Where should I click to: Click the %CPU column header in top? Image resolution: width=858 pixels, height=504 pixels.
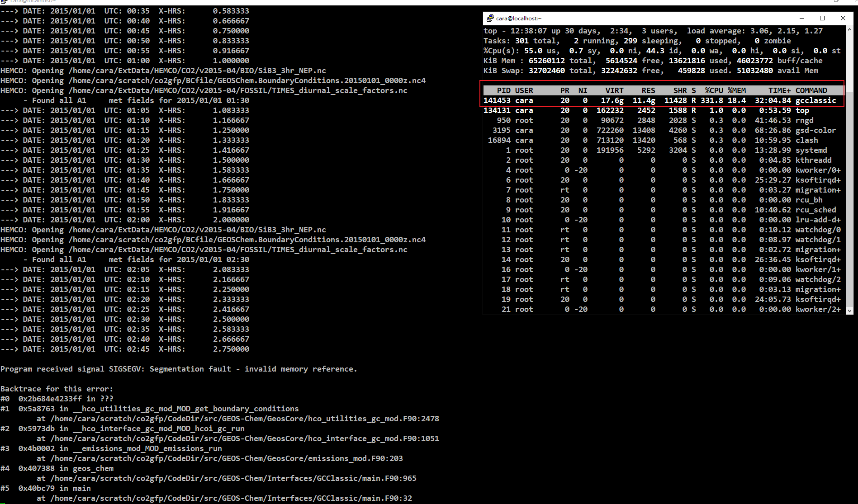pyautogui.click(x=714, y=90)
